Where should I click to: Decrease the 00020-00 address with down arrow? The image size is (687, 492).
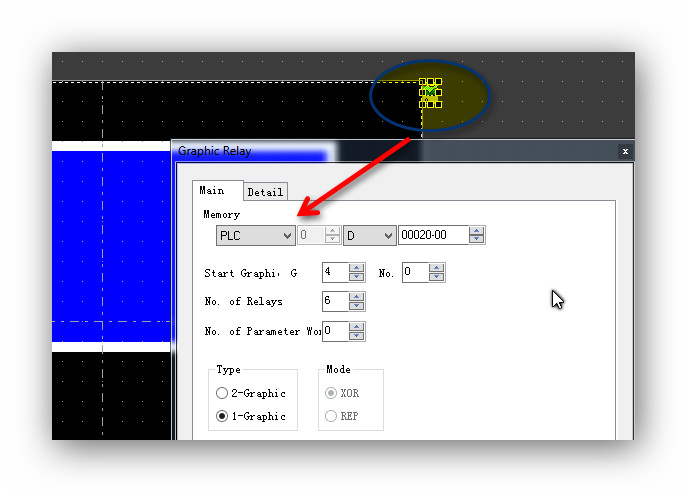click(x=477, y=241)
